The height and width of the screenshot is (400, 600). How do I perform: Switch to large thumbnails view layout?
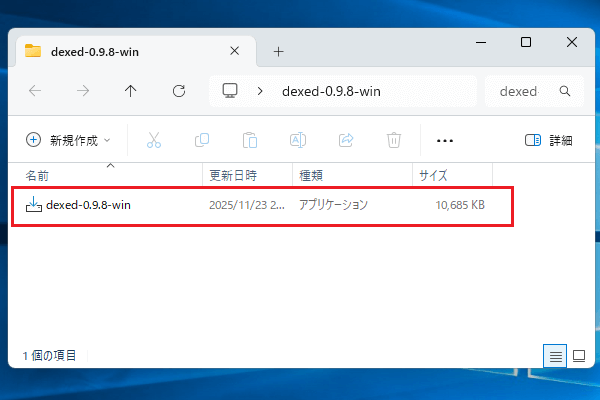pyautogui.click(x=578, y=356)
